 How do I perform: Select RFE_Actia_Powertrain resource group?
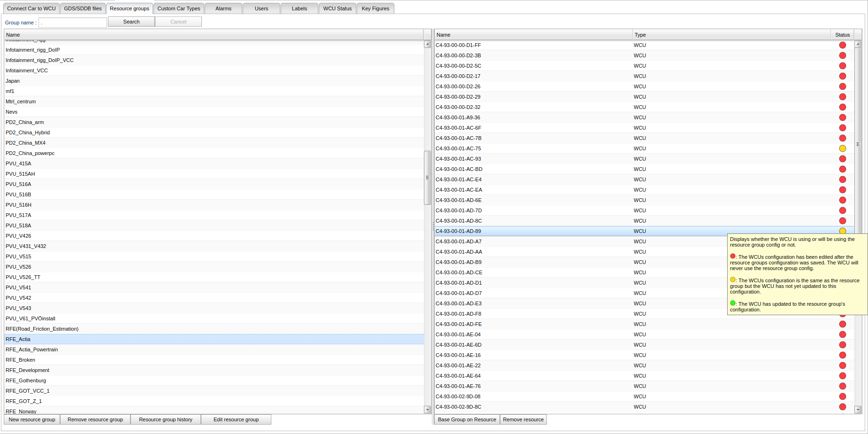[32, 349]
